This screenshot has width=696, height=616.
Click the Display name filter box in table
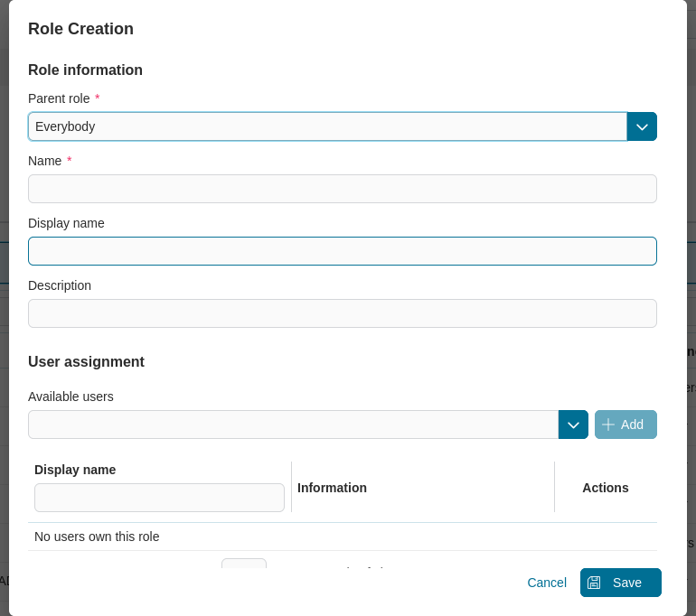[x=159, y=498]
